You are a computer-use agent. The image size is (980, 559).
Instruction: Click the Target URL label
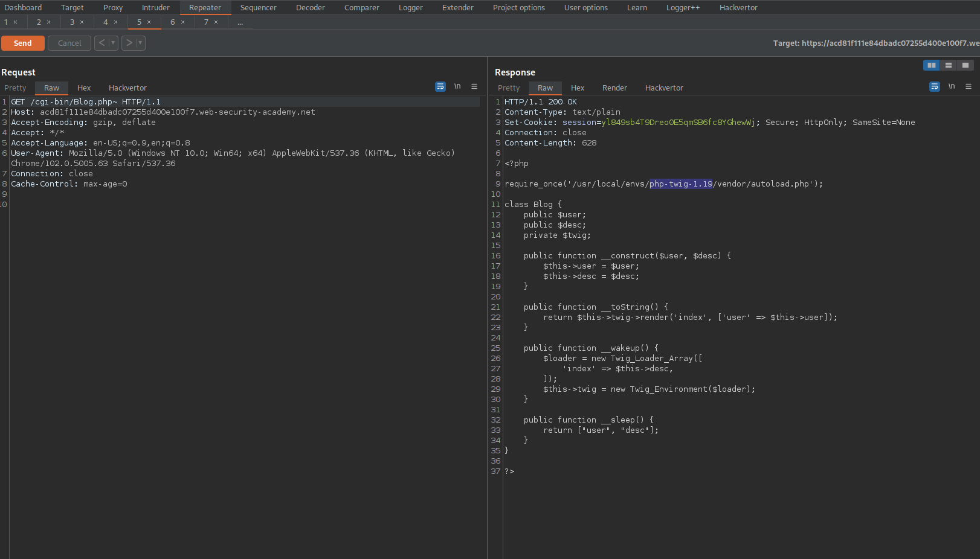(876, 43)
